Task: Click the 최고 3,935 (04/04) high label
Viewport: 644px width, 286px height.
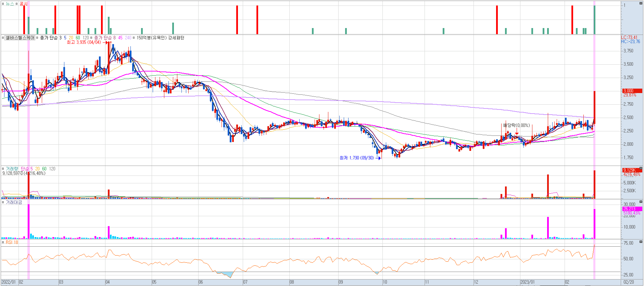Action: pos(84,42)
